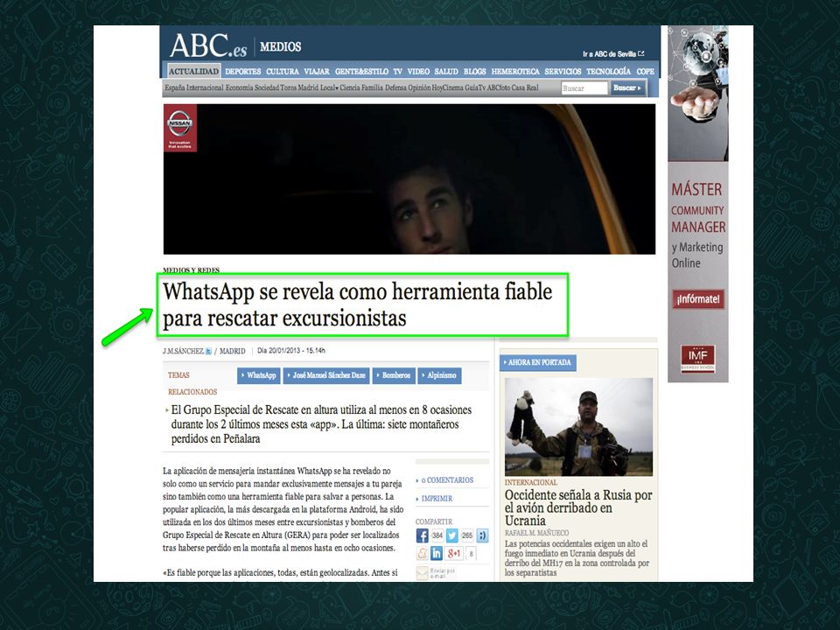Click the Ahora en portada header
The height and width of the screenshot is (630, 840).
[537, 362]
